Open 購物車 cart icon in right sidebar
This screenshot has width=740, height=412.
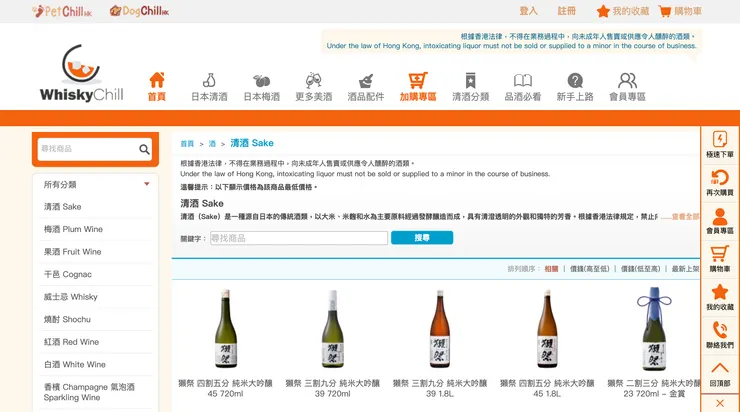(x=720, y=254)
